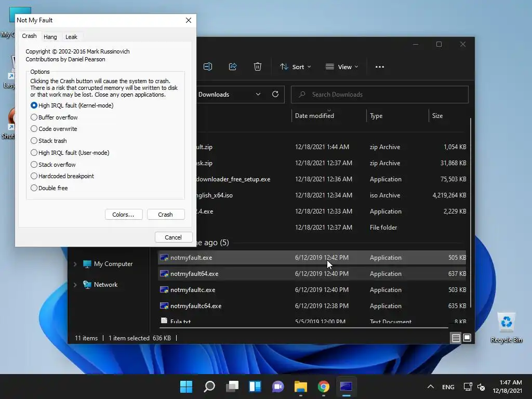This screenshot has height=399, width=532.
Task: Sort by Type column header
Action: click(376, 116)
